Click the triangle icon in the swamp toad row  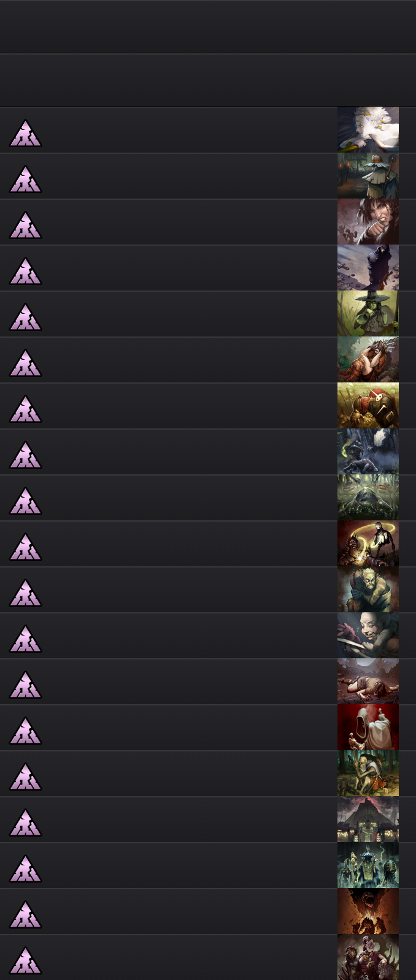pos(25,501)
